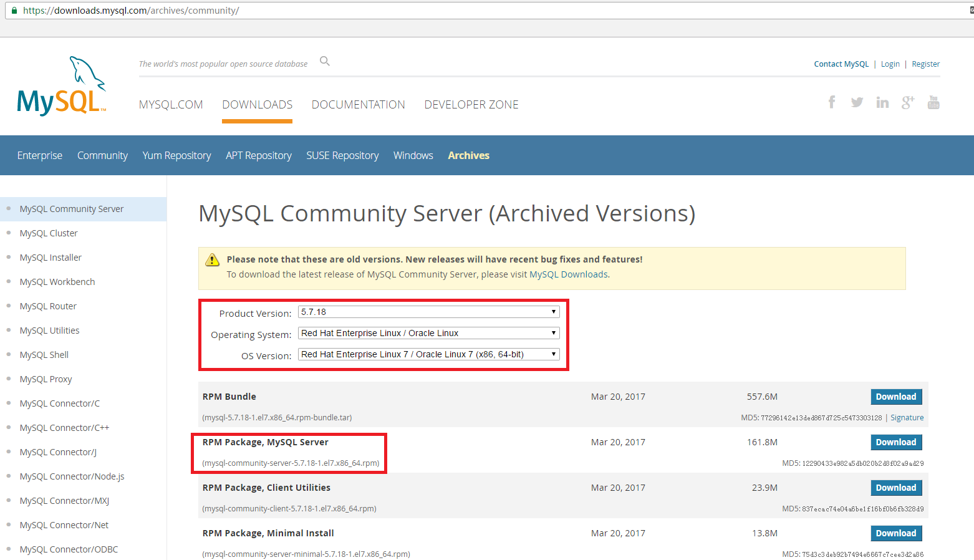Click the browser address bar URL
Screen dimensions: 974x560
click(x=131, y=11)
